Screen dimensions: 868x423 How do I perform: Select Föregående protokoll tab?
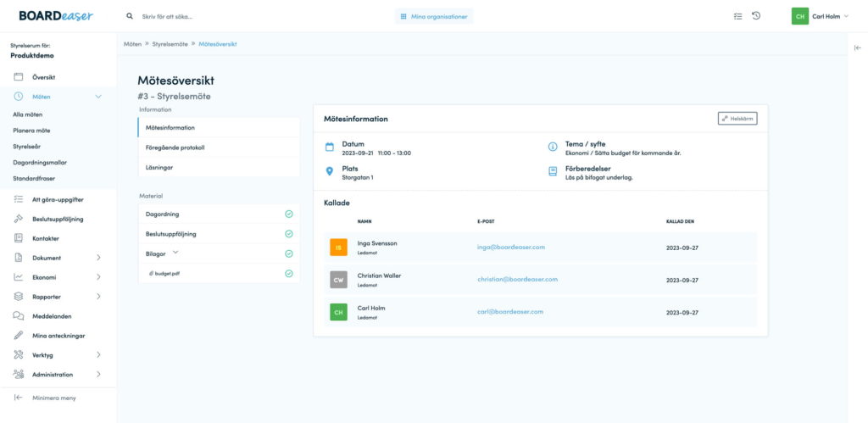point(175,147)
